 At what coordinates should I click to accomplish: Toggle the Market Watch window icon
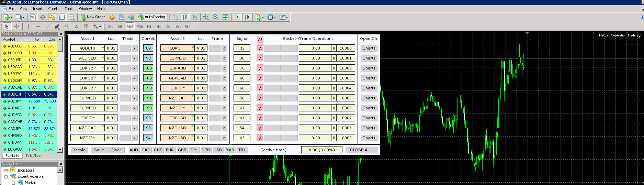(x=33, y=17)
